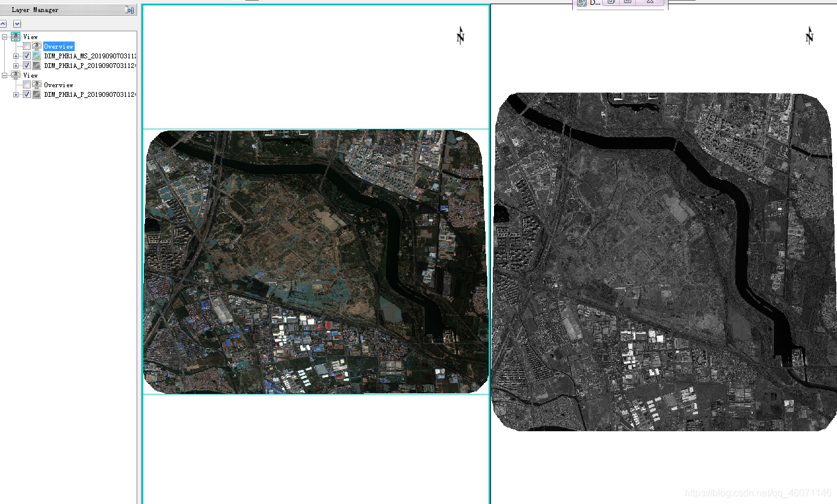Collapse the first View tree node
Viewport: 837px width, 504px height.
[x=5, y=37]
